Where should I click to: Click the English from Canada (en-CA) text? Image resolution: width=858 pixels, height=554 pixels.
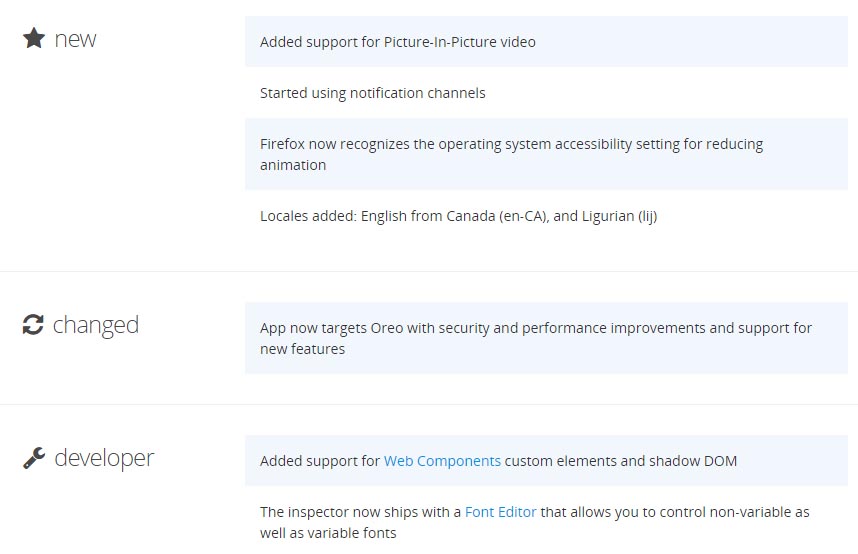pos(455,216)
